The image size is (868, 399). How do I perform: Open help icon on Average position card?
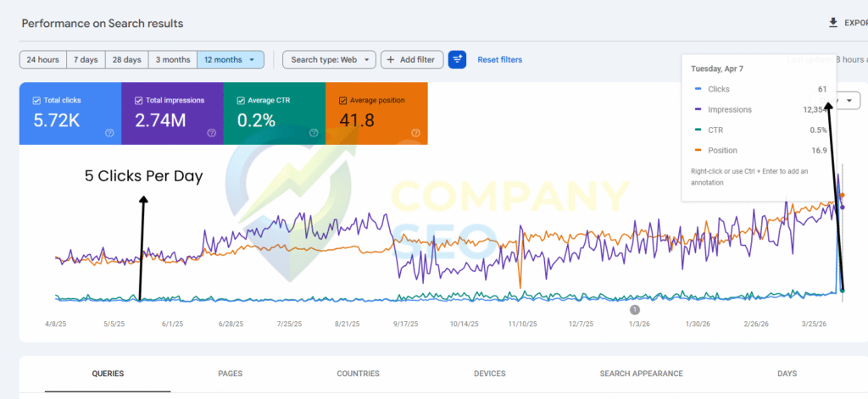416,133
